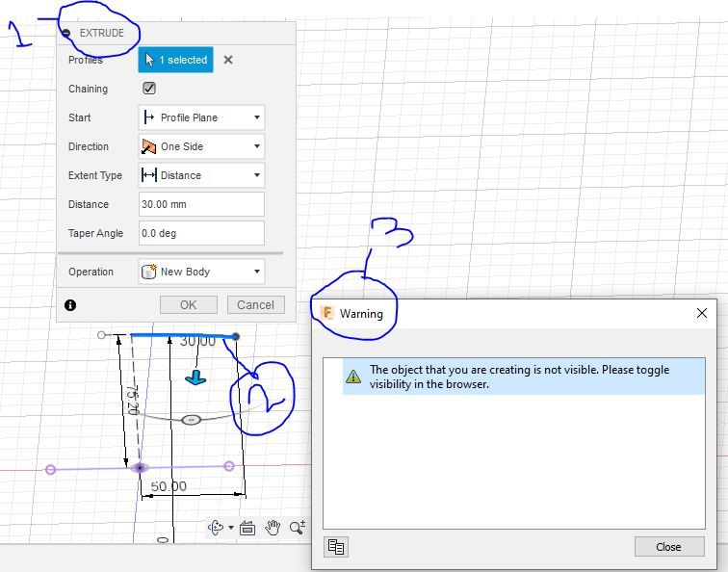Collapse the EXTRUDE dialog with the minus icon

coord(65,33)
